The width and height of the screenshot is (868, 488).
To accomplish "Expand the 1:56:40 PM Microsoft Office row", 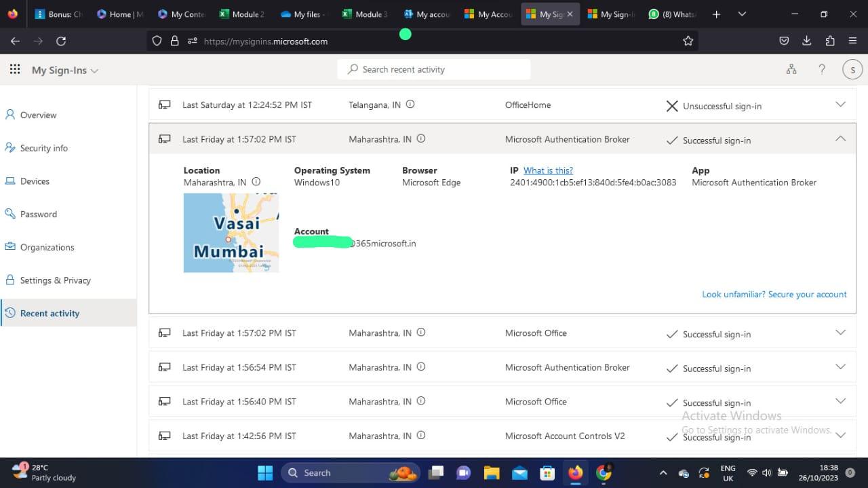I will [840, 401].
